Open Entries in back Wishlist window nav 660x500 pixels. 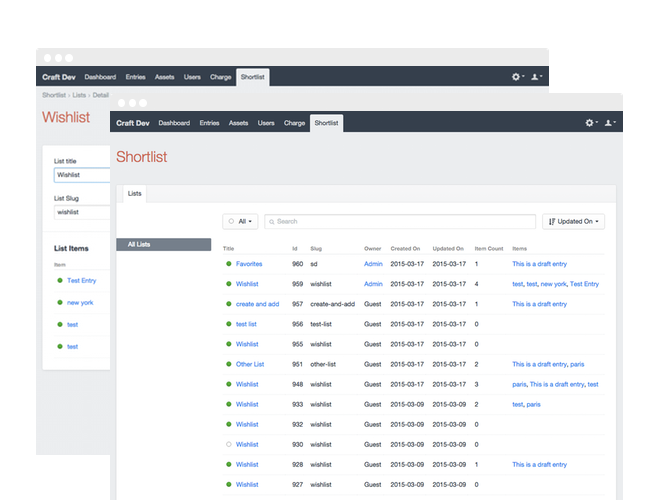pos(136,77)
